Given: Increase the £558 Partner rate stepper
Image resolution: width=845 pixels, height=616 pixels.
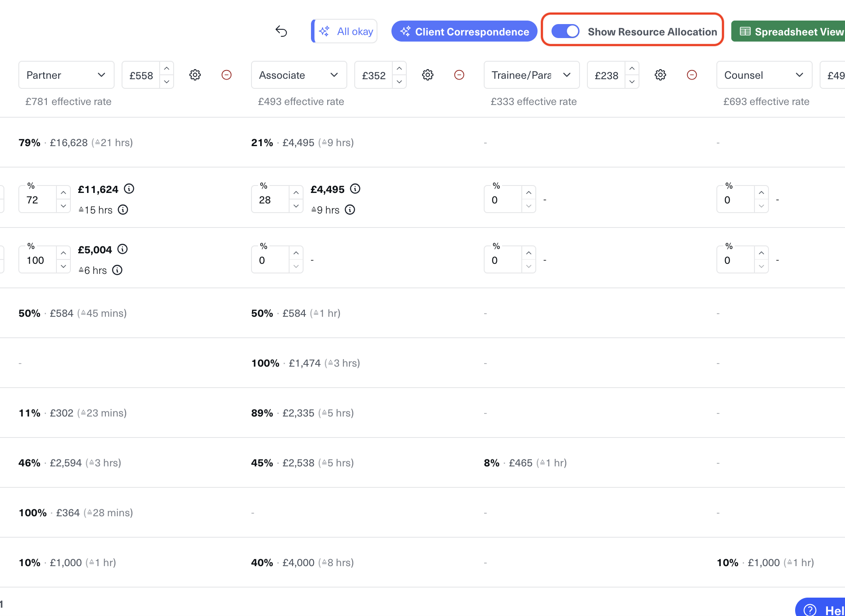Looking at the screenshot, I should pyautogui.click(x=167, y=69).
